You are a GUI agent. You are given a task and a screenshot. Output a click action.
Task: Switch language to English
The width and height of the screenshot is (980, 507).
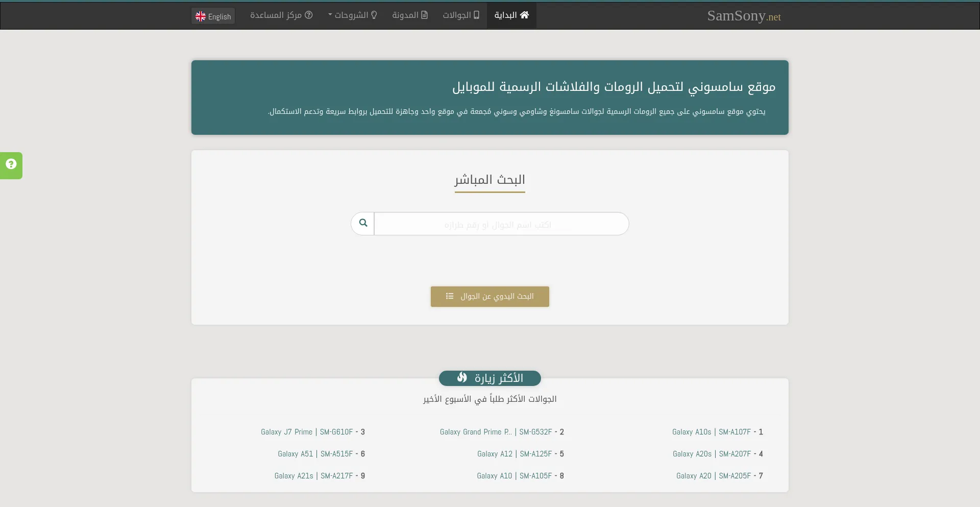(x=213, y=16)
